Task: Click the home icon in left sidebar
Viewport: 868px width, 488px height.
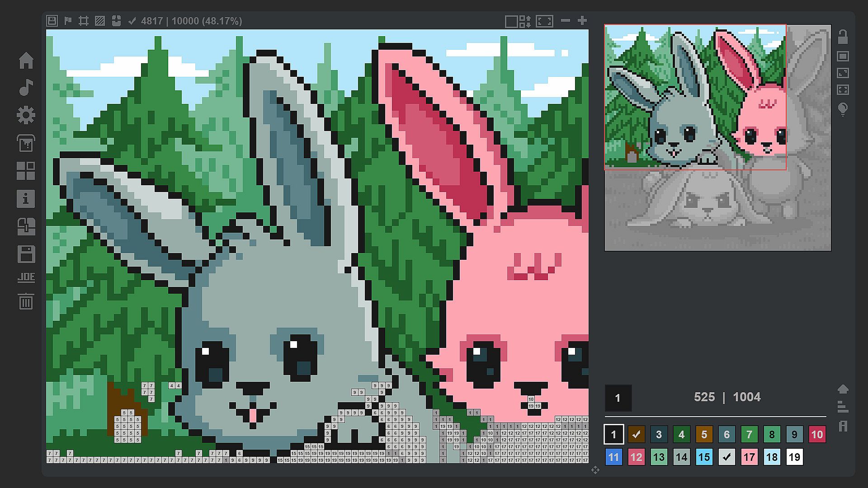Action: click(26, 60)
